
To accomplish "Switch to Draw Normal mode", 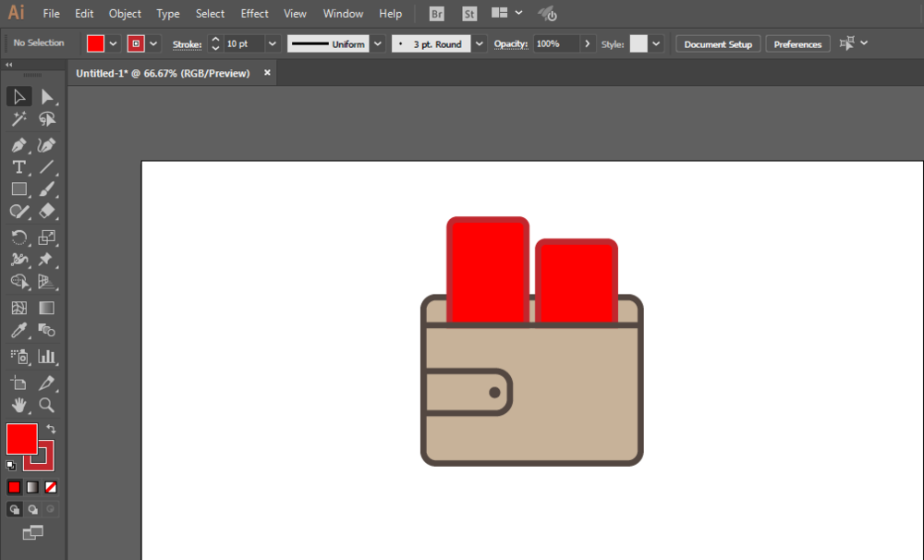I will (15, 509).
